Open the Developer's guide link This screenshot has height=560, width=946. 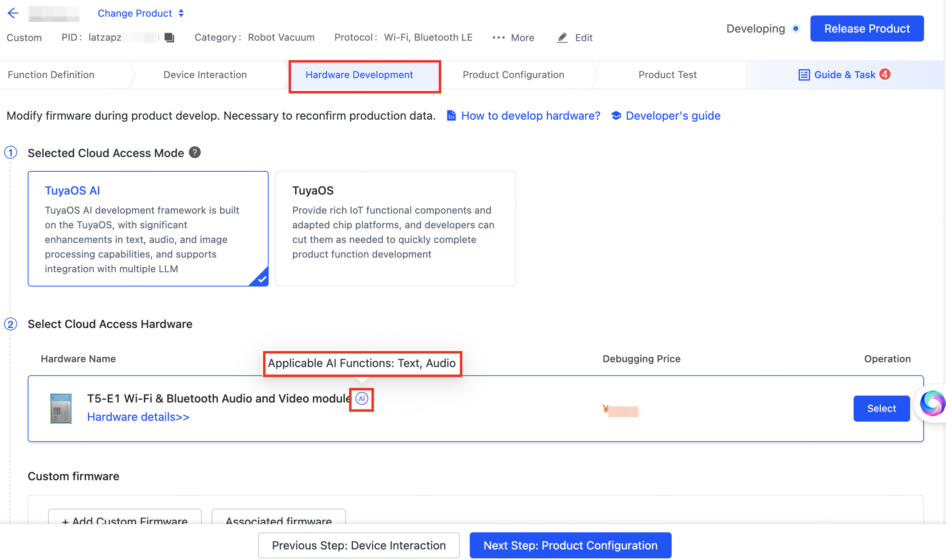(x=673, y=116)
